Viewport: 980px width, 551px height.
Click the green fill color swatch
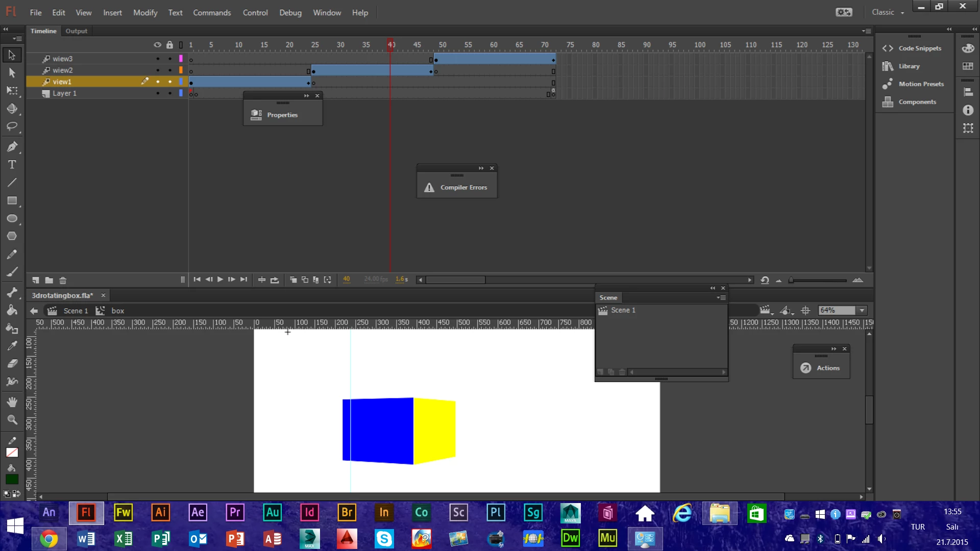pyautogui.click(x=12, y=480)
